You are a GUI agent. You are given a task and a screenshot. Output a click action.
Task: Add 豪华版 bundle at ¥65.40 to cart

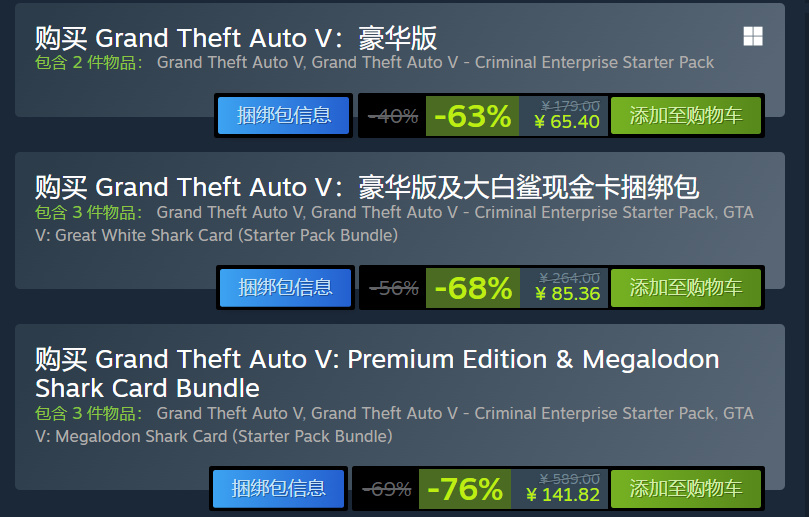(x=685, y=116)
